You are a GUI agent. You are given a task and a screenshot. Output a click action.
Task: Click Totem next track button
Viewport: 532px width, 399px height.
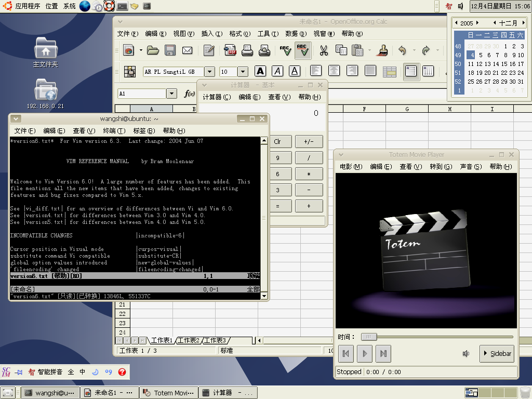384,354
